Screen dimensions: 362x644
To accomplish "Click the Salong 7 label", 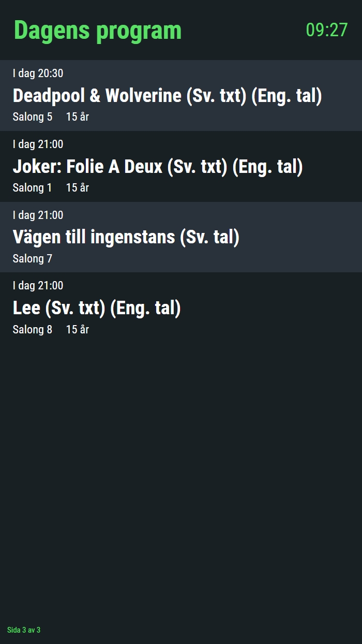I will click(x=33, y=259).
